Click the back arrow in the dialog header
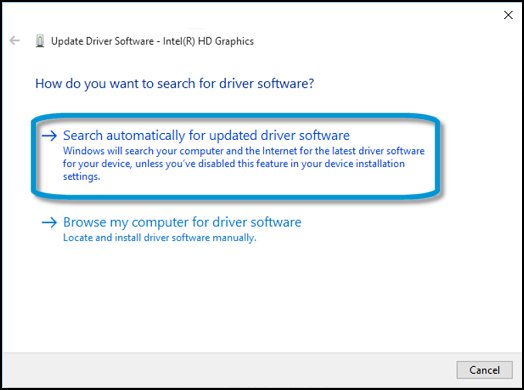 (15, 41)
